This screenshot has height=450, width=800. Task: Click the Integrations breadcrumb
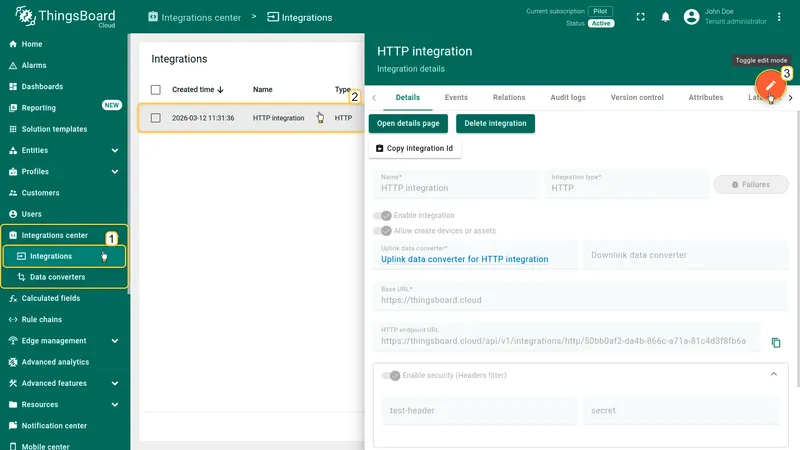299,17
